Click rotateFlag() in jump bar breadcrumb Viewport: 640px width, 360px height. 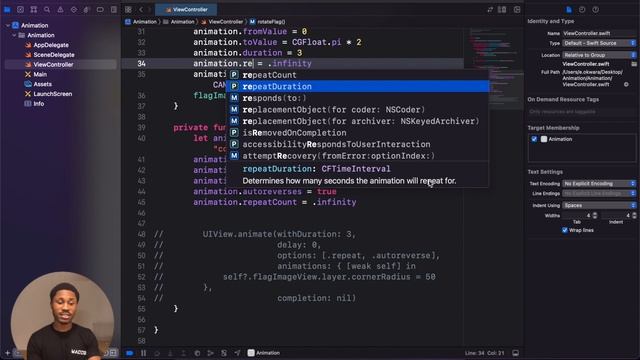click(x=268, y=22)
